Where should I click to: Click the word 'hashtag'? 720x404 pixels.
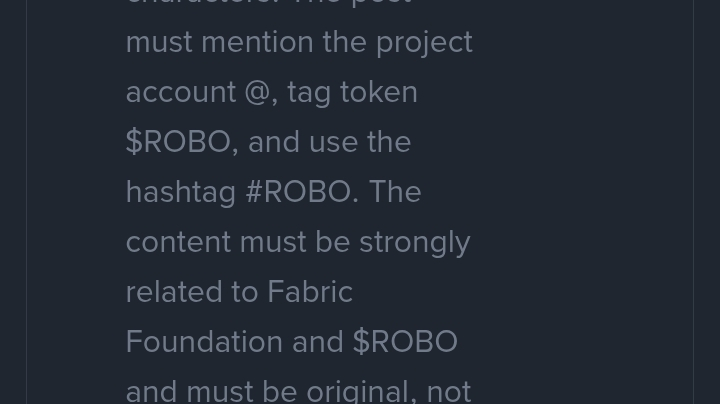coord(180,192)
